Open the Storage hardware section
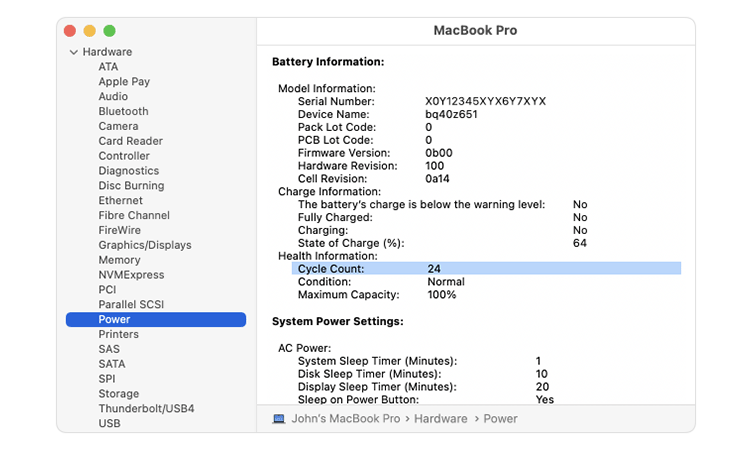 coord(118,394)
